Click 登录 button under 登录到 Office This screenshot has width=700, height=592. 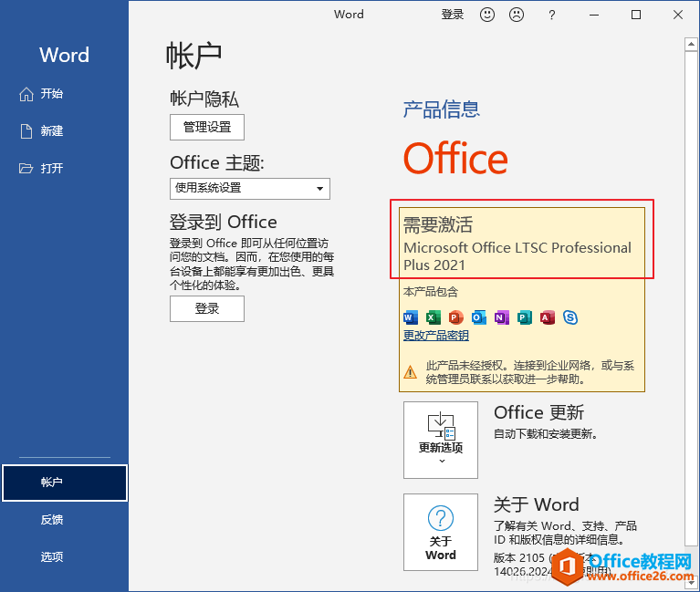tap(207, 309)
